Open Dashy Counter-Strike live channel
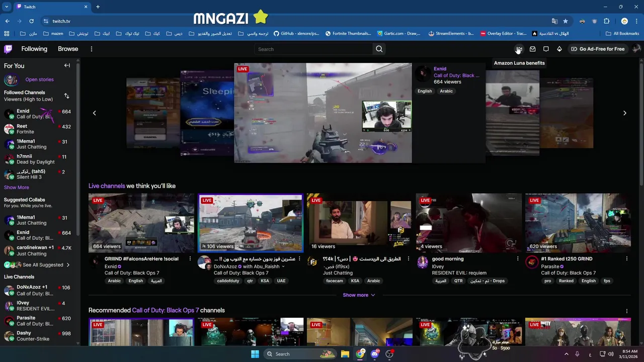Image resolution: width=644 pixels, height=362 pixels. (38, 336)
